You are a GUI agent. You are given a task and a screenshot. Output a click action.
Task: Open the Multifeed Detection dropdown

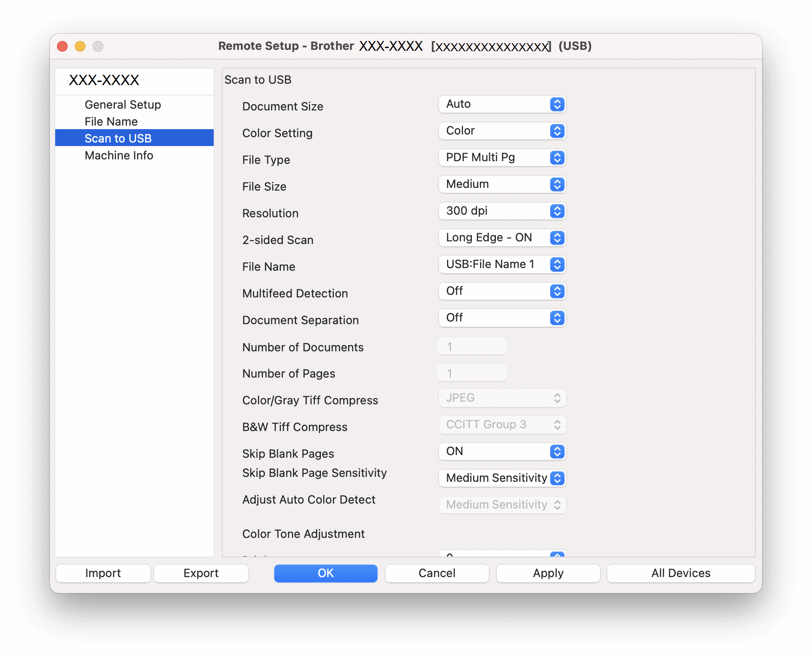click(502, 291)
